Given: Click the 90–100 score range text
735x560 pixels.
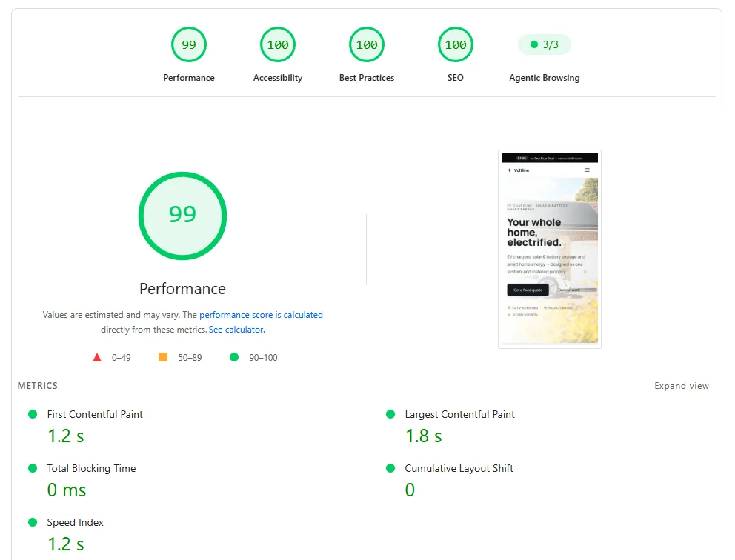Looking at the screenshot, I should click(263, 358).
